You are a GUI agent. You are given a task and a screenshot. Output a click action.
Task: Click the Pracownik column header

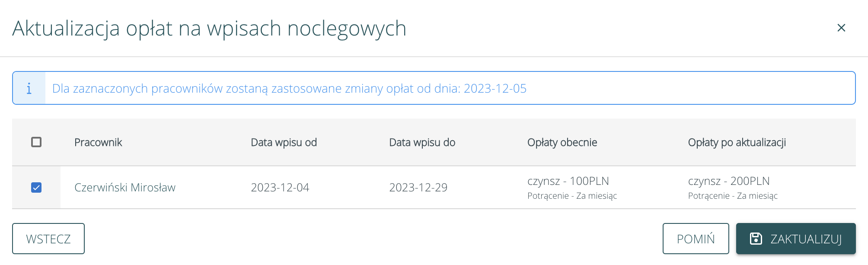click(x=98, y=142)
